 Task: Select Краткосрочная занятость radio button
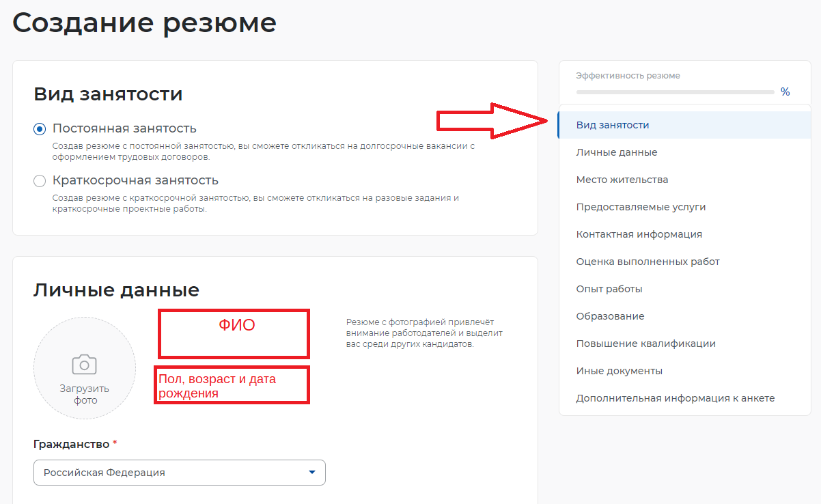pyautogui.click(x=40, y=181)
